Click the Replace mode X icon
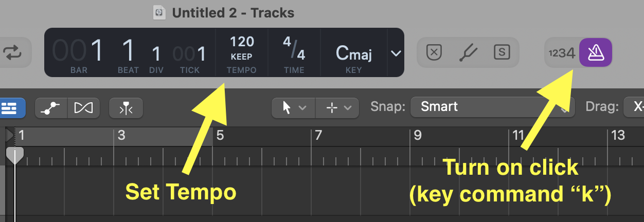 (x=435, y=52)
